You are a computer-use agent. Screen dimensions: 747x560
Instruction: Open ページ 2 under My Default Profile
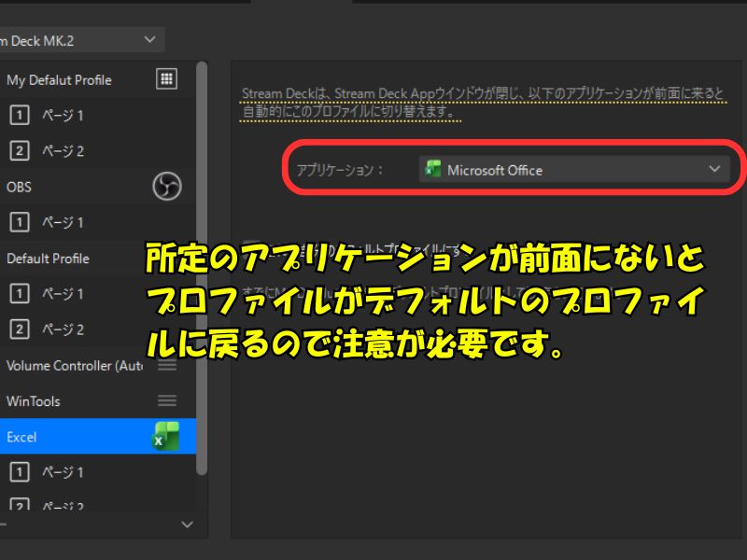tap(62, 151)
